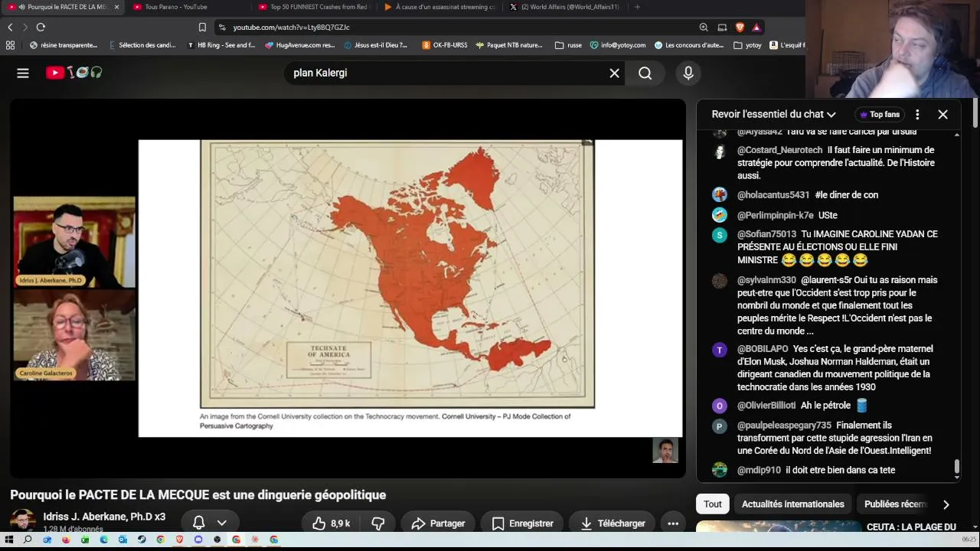Click the chat username '@BOBILAPO'
Image resolution: width=980 pixels, height=551 pixels.
[763, 349]
